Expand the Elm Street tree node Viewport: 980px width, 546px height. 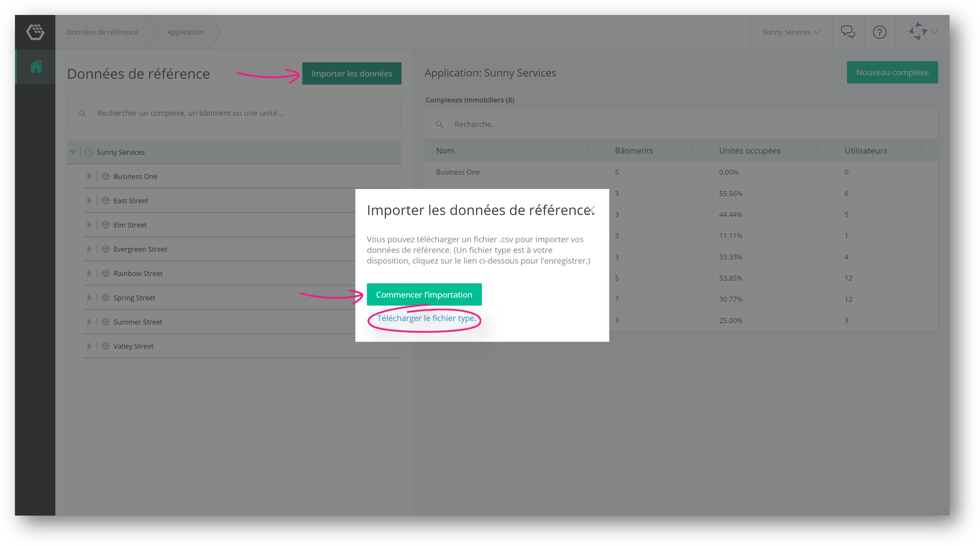(x=89, y=225)
